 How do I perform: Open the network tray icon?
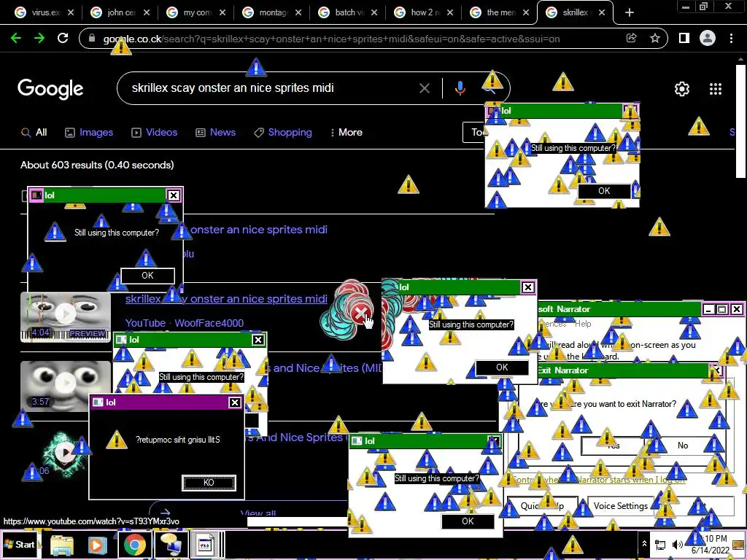[x=660, y=544]
